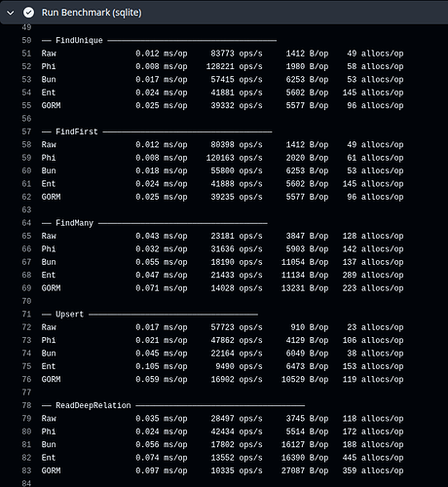This screenshot has height=487, width=448.
Task: Click the Raw row under ReadDeepRelation
Action: tap(222, 418)
